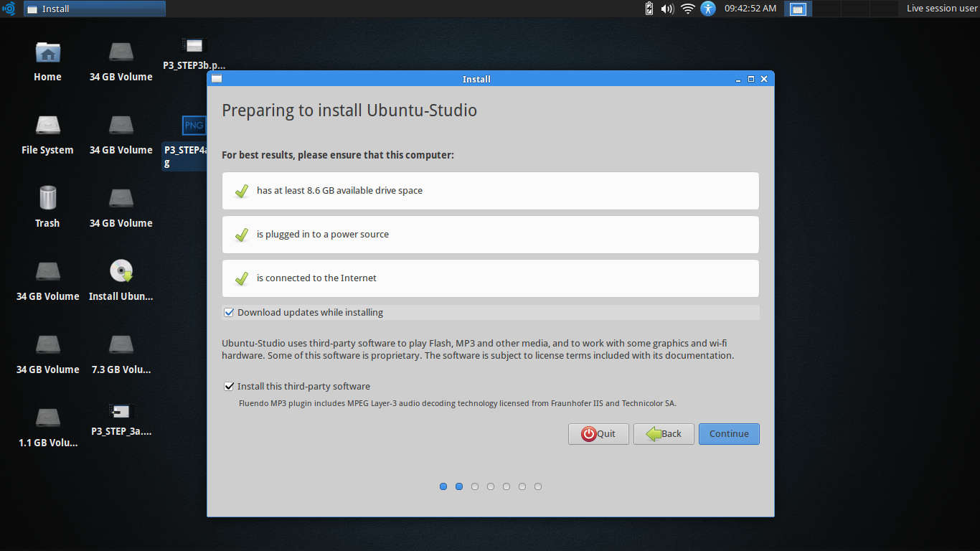Go Back to the previous installer step
The image size is (980, 551).
click(664, 434)
